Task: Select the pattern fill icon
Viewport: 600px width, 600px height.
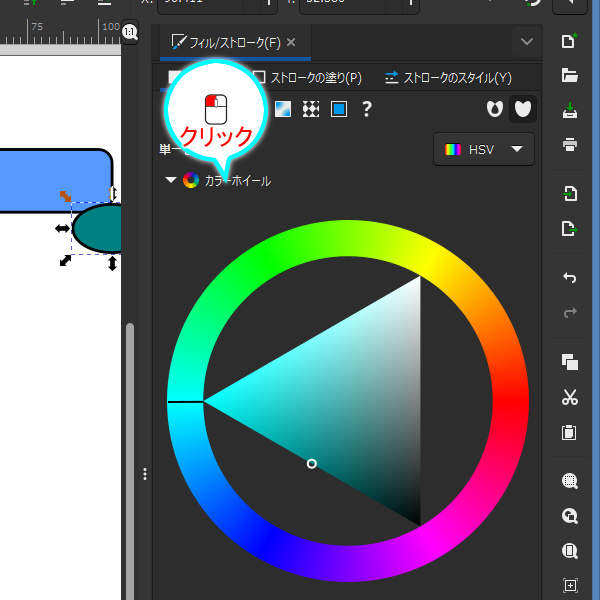Action: point(311,109)
